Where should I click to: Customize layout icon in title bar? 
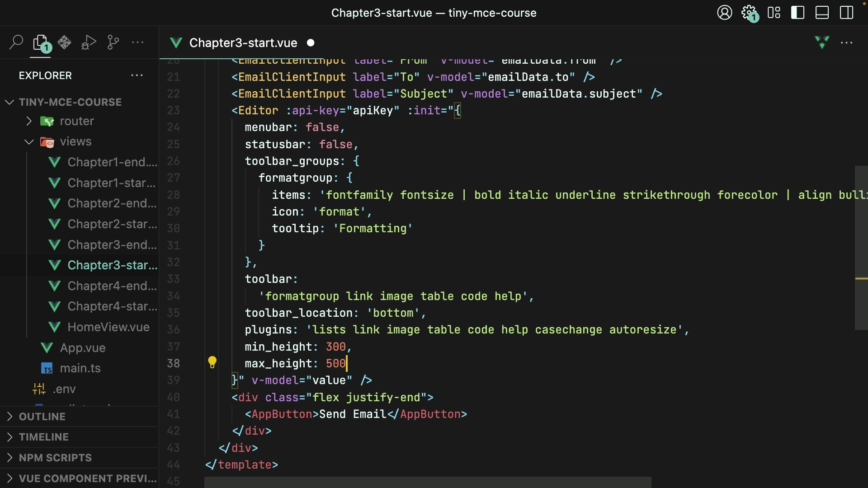pos(774,13)
